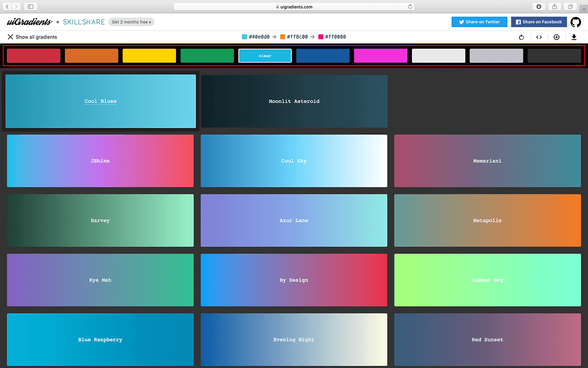Click the add gradient plus icon

(556, 37)
